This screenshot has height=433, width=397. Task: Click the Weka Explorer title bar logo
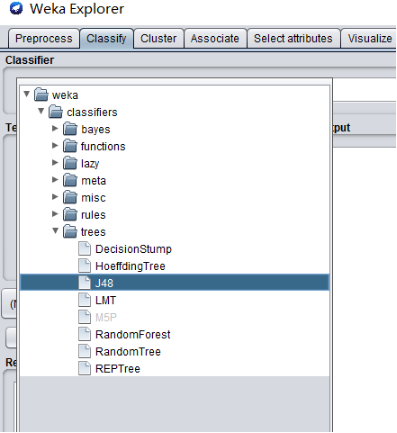coord(16,8)
